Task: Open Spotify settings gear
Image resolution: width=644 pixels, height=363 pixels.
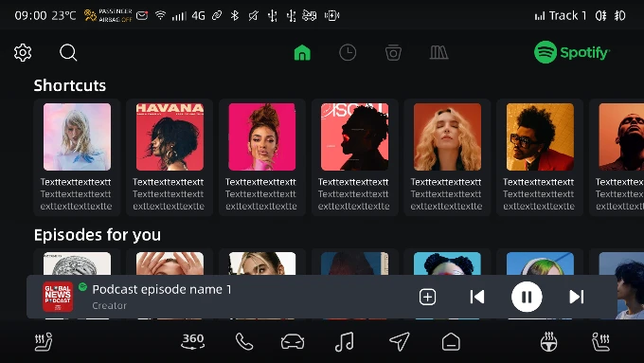Action: click(x=23, y=53)
